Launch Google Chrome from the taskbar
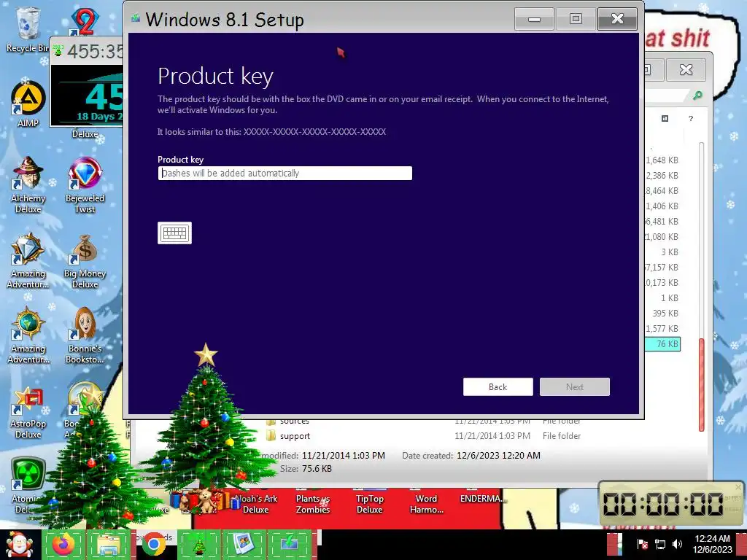747x560 pixels. click(x=153, y=545)
